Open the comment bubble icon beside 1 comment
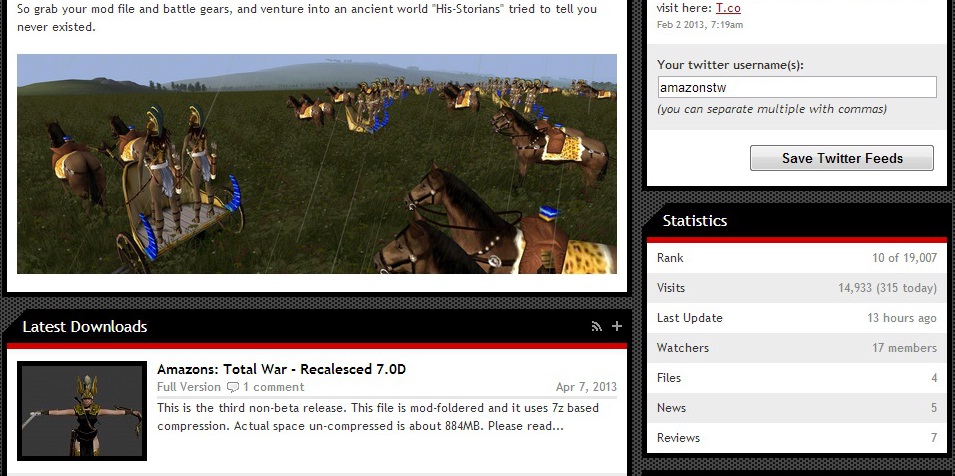Screen dimensions: 955x476 point(233,387)
